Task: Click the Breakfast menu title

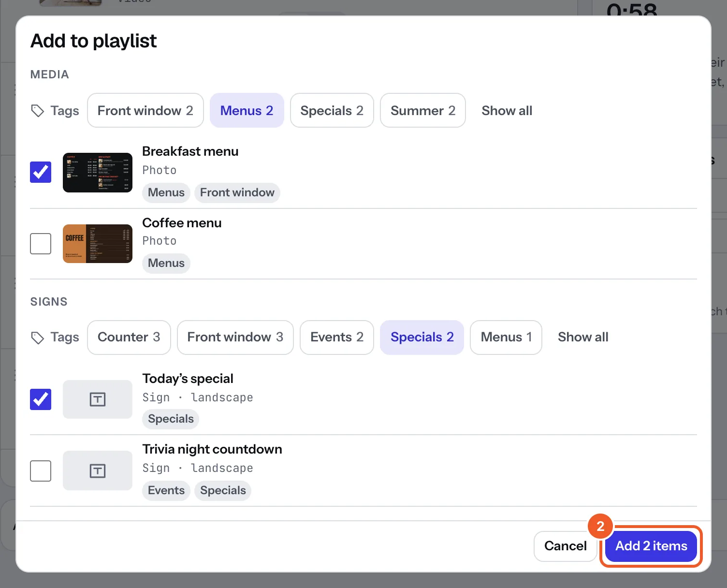Action: click(x=190, y=151)
